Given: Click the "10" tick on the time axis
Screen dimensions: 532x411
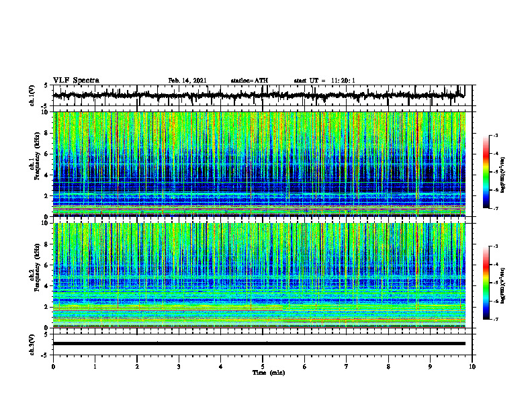Looking at the screenshot, I should (472, 367).
